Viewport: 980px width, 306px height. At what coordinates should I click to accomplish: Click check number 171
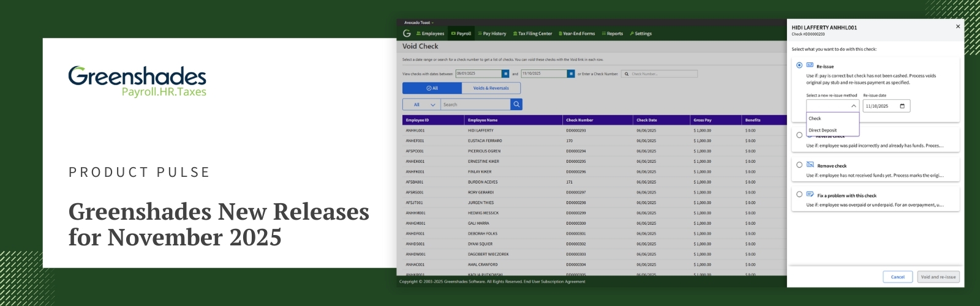pyautogui.click(x=570, y=182)
